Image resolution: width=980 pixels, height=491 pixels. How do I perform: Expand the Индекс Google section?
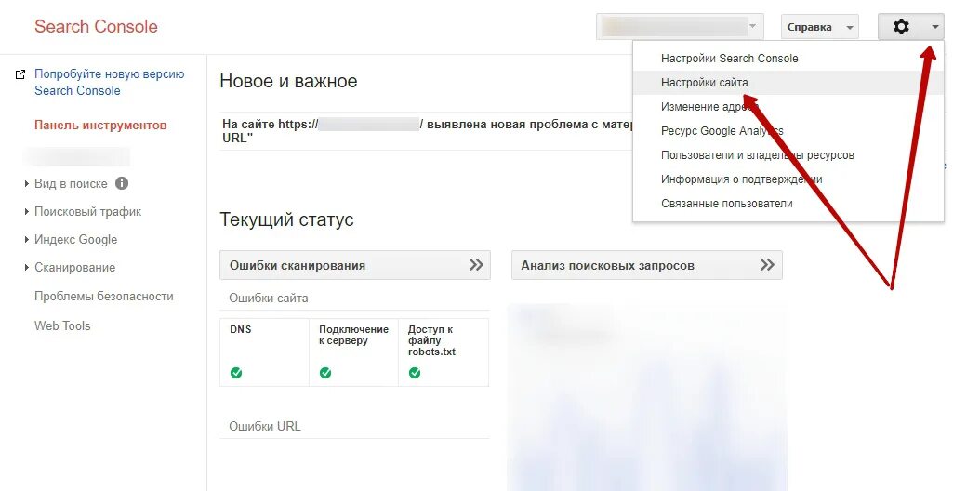pos(27,240)
